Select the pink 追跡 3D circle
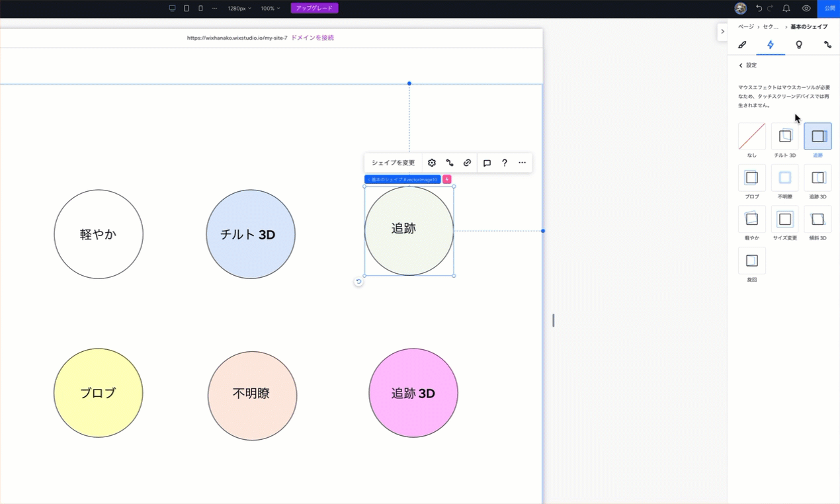The height and width of the screenshot is (504, 840). [x=413, y=393]
